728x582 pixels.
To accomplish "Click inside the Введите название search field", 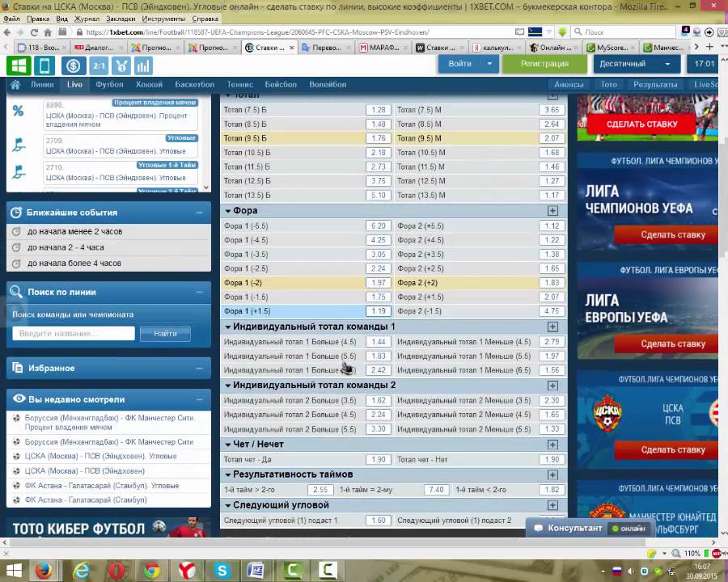I will coord(74,333).
